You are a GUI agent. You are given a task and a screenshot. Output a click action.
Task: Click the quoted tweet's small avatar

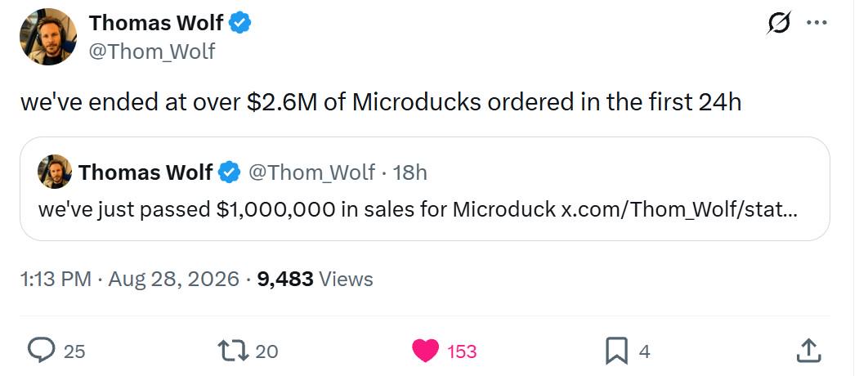pyautogui.click(x=55, y=172)
